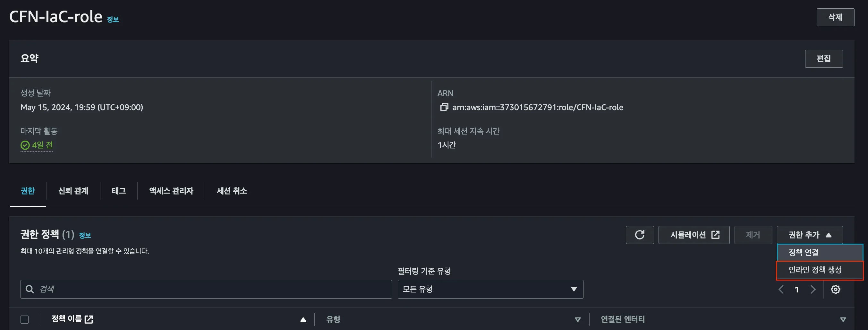
Task: Click the magnifier icon in the search box
Action: tap(30, 289)
